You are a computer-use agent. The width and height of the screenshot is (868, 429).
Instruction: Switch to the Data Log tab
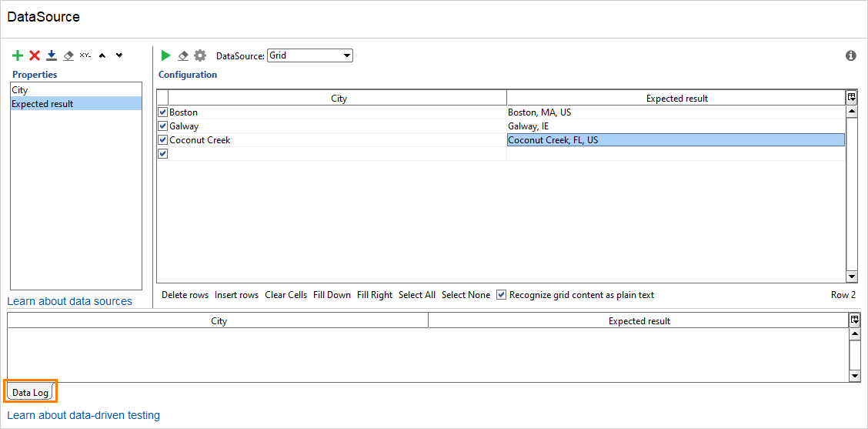31,393
